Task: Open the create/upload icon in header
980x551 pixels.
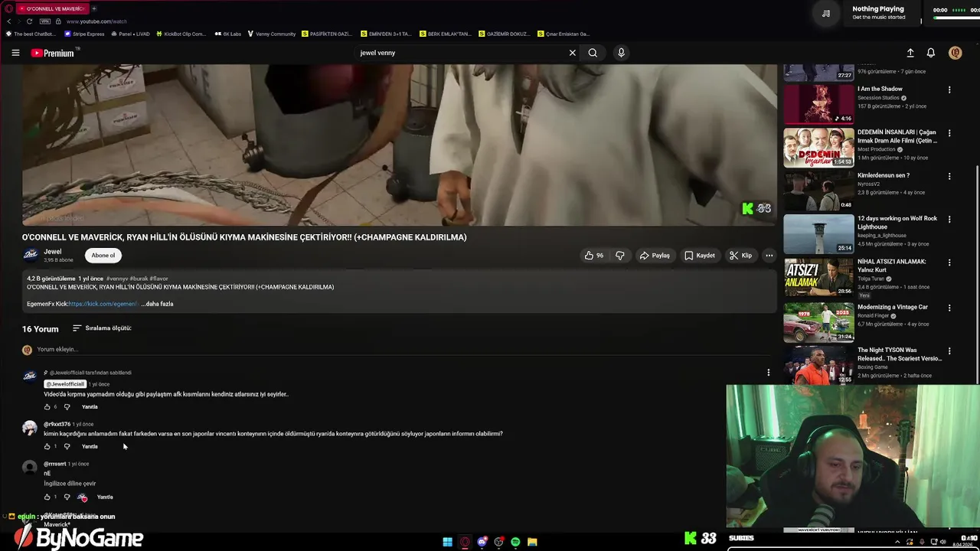Action: [910, 53]
